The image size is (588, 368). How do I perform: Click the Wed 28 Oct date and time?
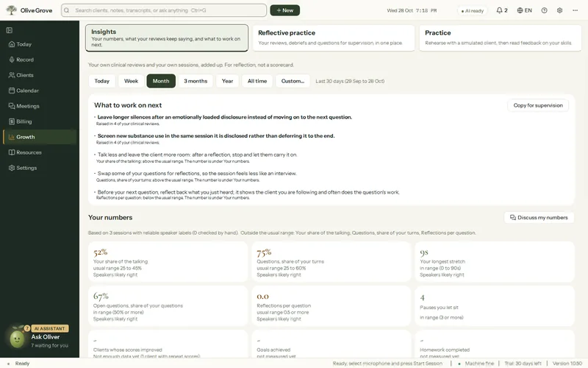click(x=412, y=10)
